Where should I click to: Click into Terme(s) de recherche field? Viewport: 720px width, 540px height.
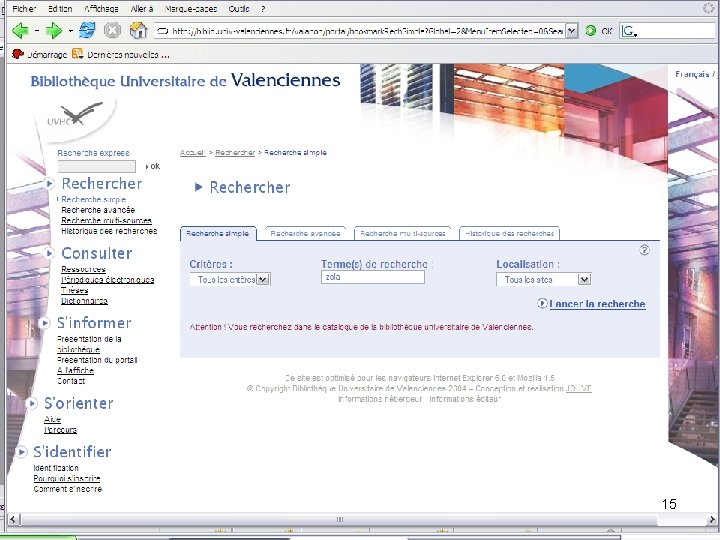point(373,277)
